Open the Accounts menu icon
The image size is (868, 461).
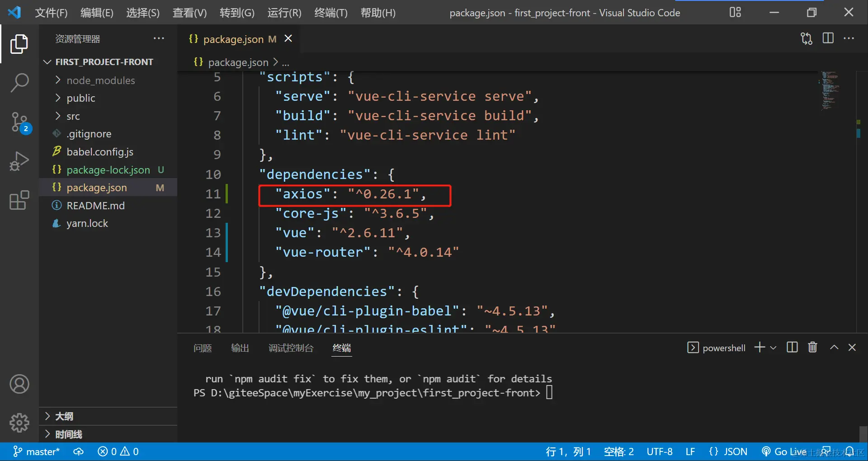19,384
